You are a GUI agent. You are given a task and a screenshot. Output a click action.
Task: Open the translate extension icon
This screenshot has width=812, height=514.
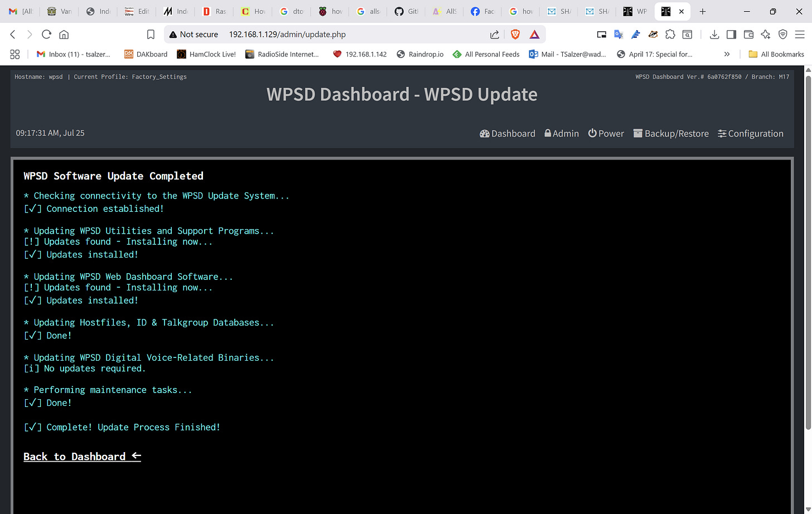coord(618,35)
